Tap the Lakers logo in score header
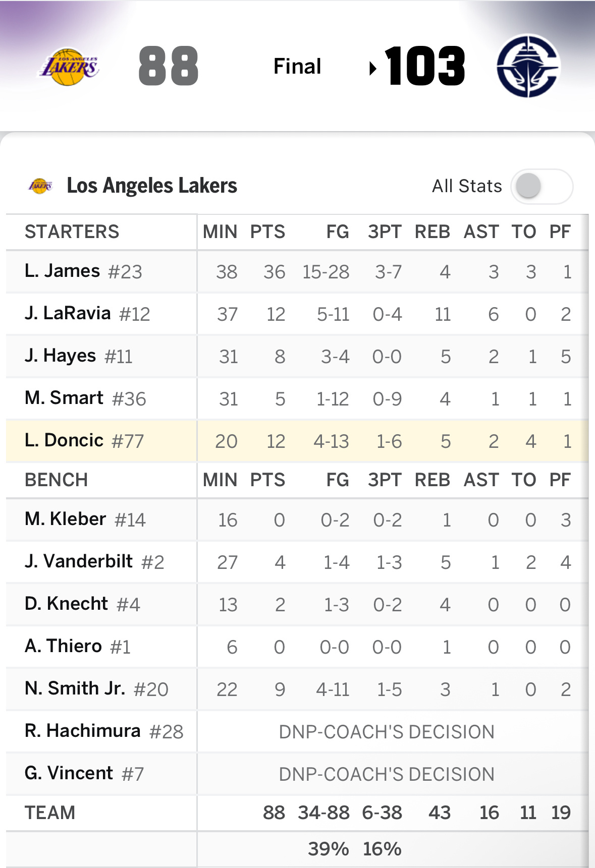The width and height of the screenshot is (595, 868). pos(70,67)
